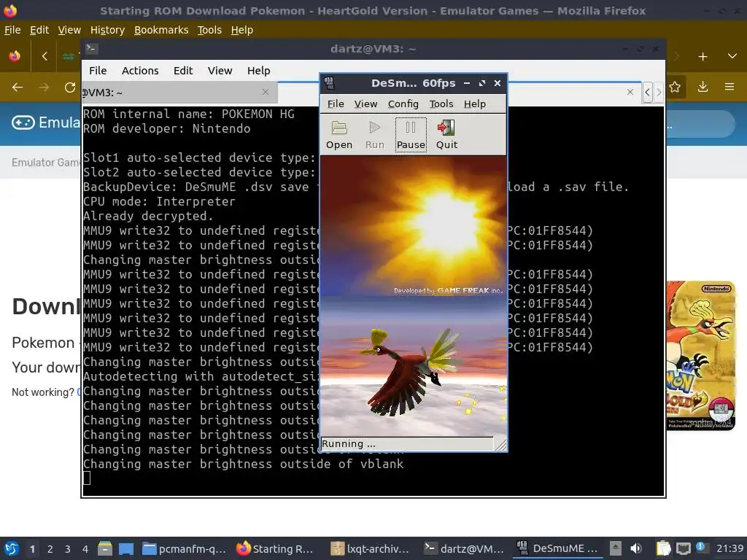The height and width of the screenshot is (560, 747).
Task: Click terminal line ROM internal name: POKEMON HG
Action: (189, 114)
